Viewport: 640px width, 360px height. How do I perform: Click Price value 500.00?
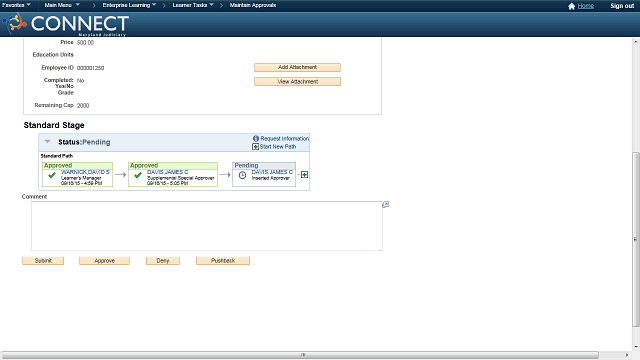(85, 42)
